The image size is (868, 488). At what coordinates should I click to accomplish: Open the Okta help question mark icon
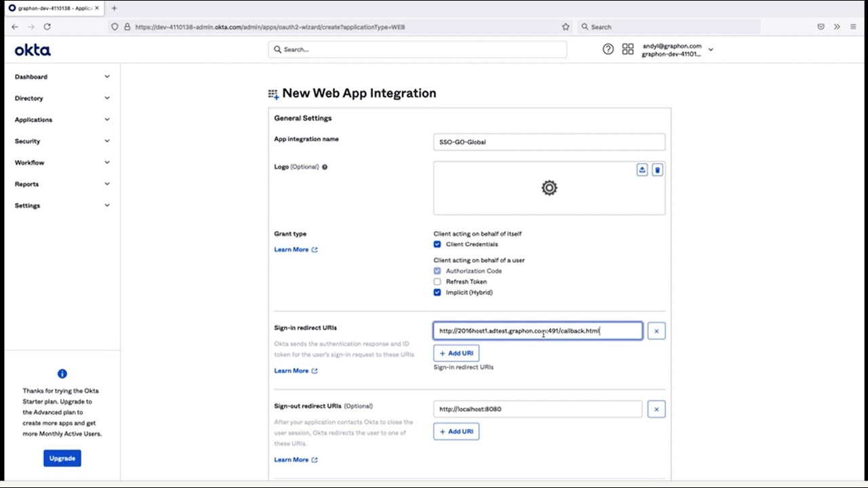tap(608, 49)
